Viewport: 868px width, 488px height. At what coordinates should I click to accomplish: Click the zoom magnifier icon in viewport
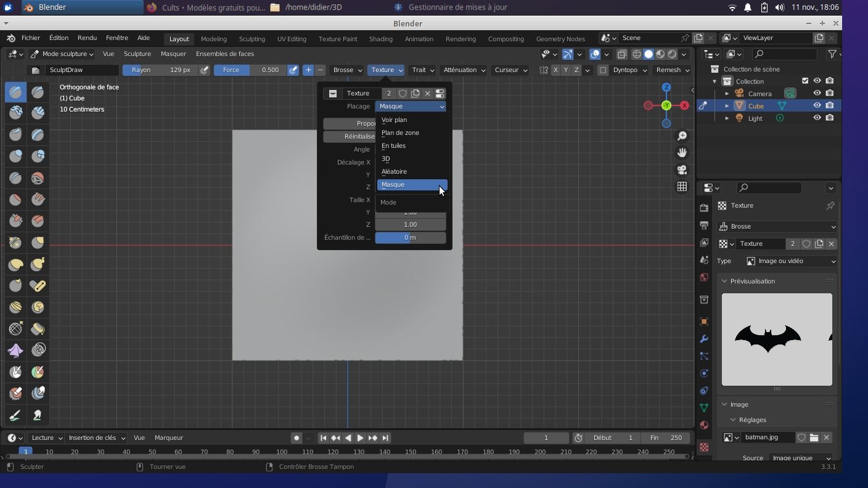coord(682,136)
